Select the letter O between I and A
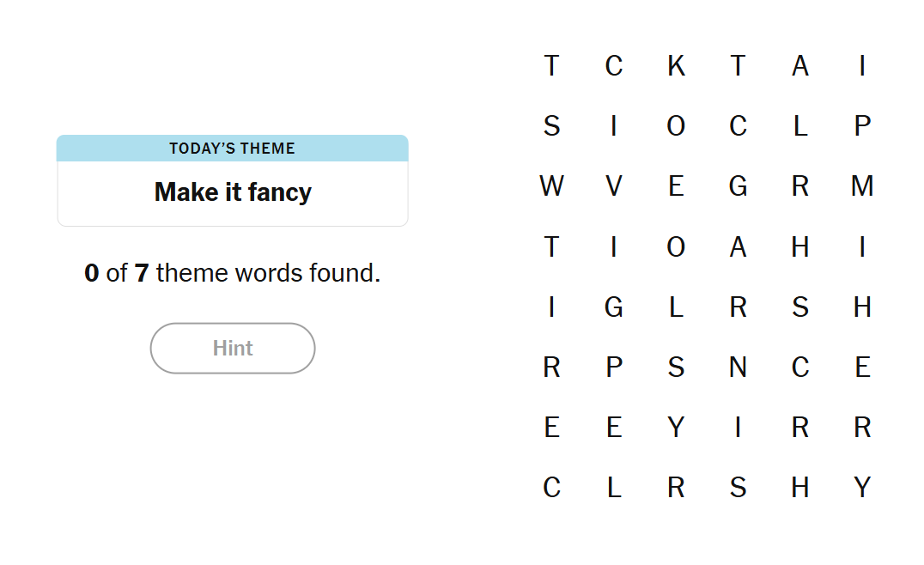 (676, 247)
